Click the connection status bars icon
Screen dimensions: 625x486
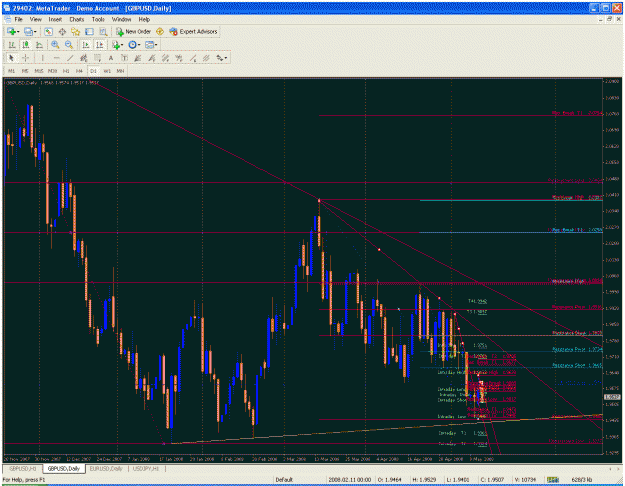[x=553, y=480]
